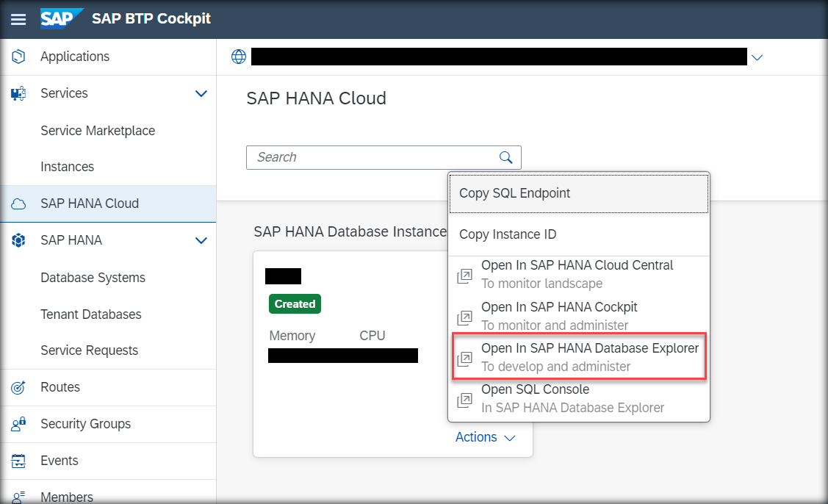Click the search magnifier icon
The image size is (828, 504).
(505, 157)
